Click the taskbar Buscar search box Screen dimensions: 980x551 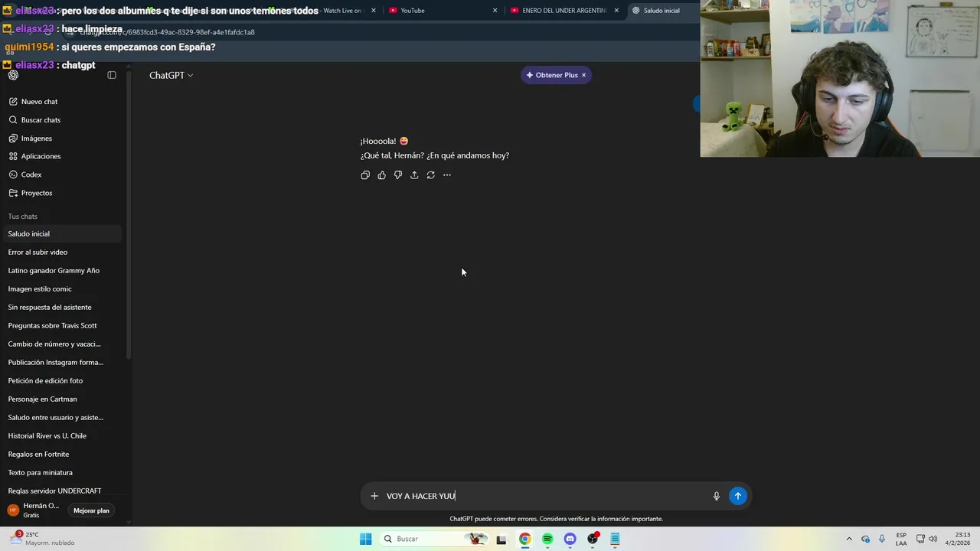pos(434,539)
